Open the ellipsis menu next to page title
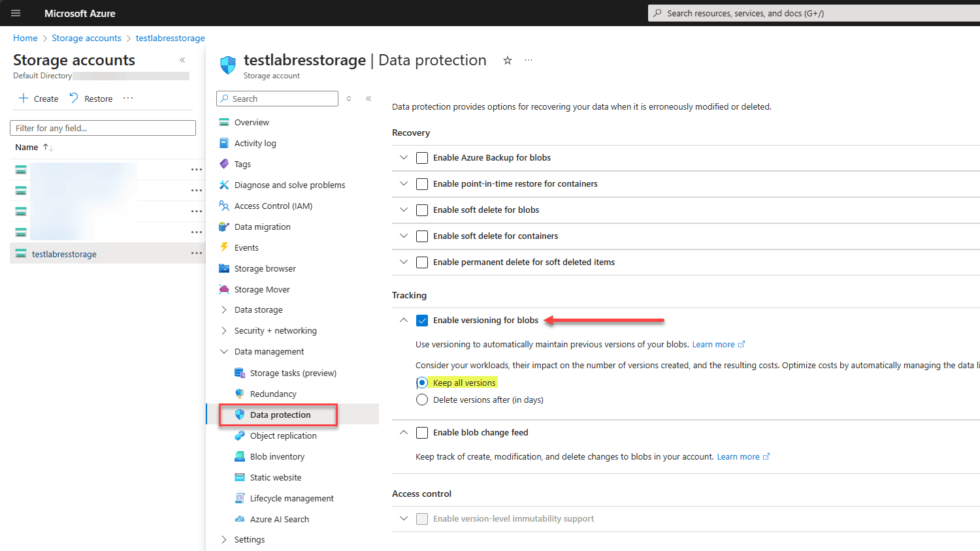This screenshot has width=980, height=551. tap(529, 60)
